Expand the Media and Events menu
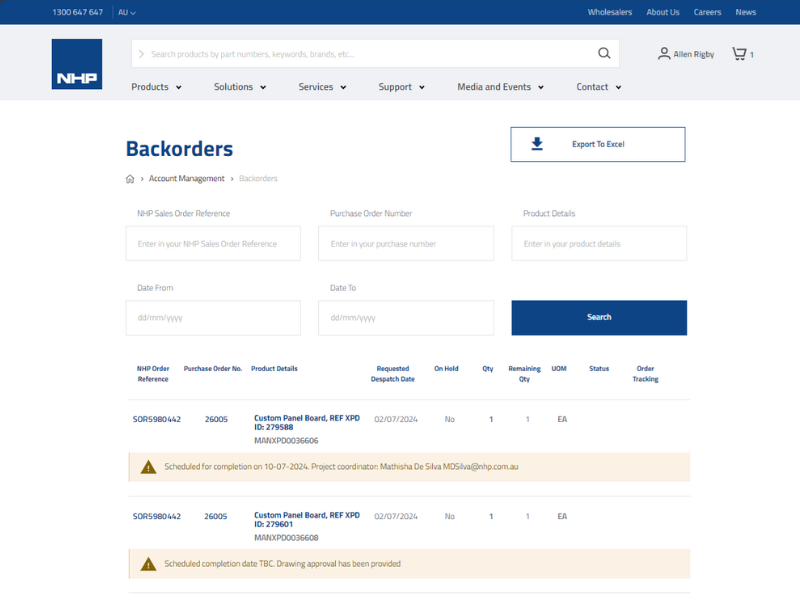800x600 pixels. point(501,87)
